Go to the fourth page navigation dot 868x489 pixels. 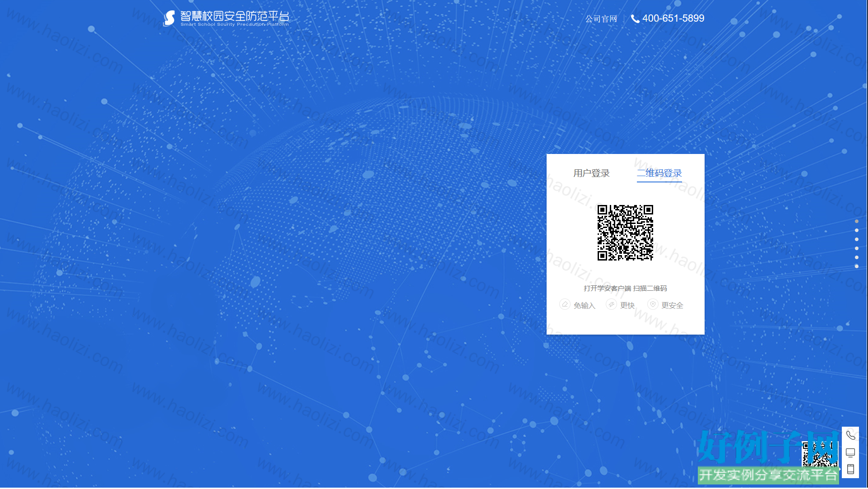click(x=857, y=249)
